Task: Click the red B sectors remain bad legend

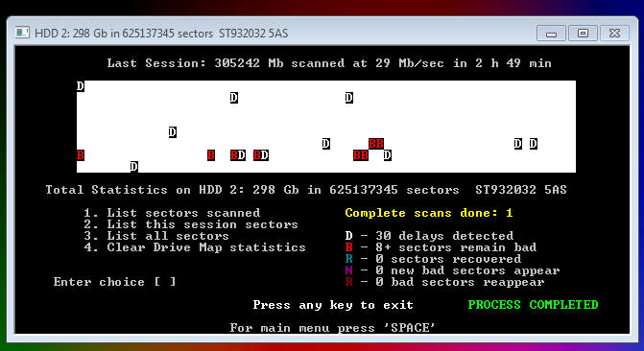Action: 441,247
